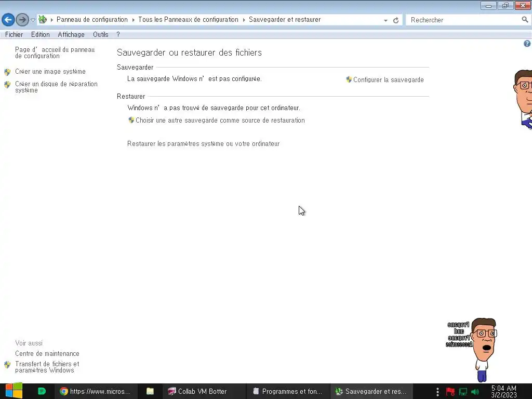Screen dimensions: 532x399
Task: Click the magnifier search icon
Action: click(x=525, y=20)
